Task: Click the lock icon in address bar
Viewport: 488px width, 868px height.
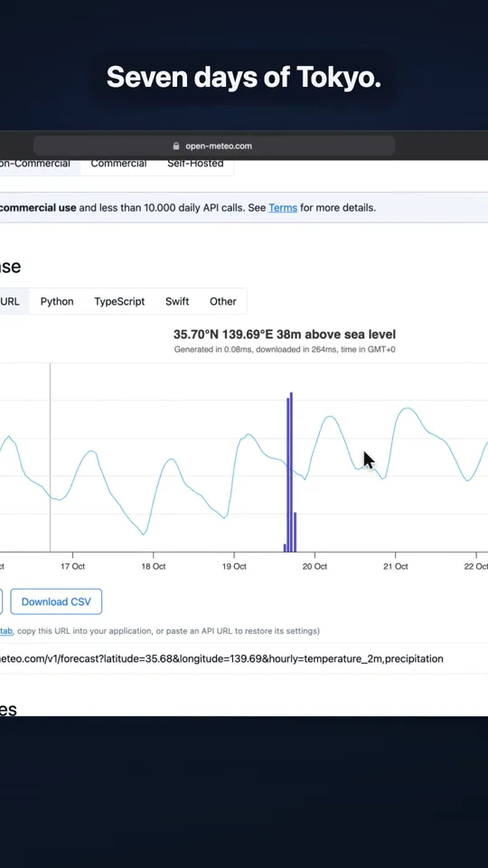Action: tap(176, 146)
